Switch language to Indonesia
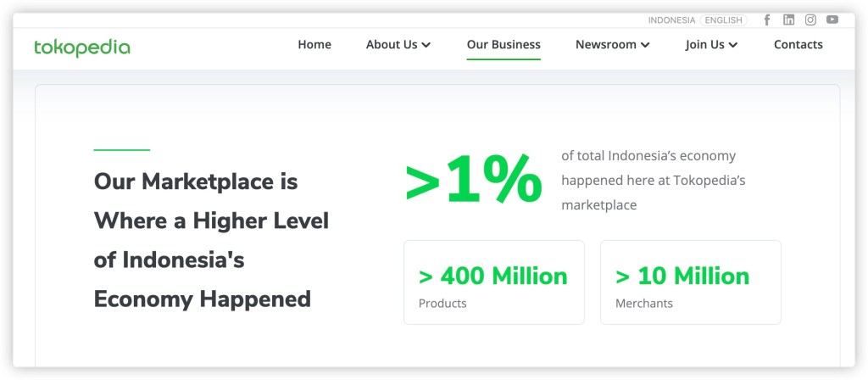 click(671, 20)
